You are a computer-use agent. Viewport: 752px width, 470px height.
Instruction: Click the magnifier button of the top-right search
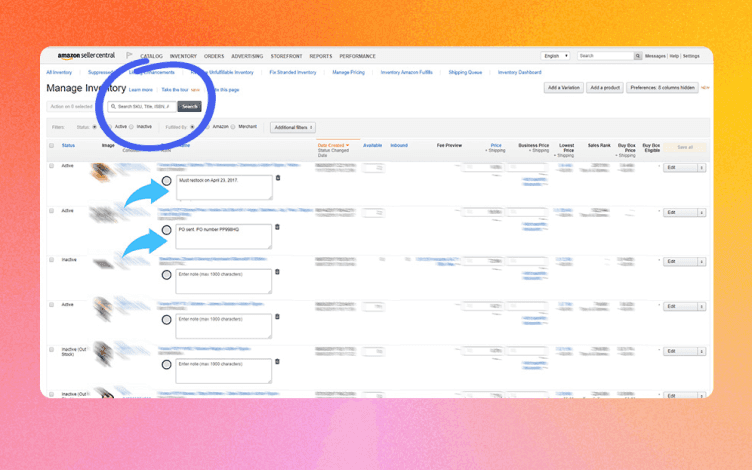tap(638, 56)
